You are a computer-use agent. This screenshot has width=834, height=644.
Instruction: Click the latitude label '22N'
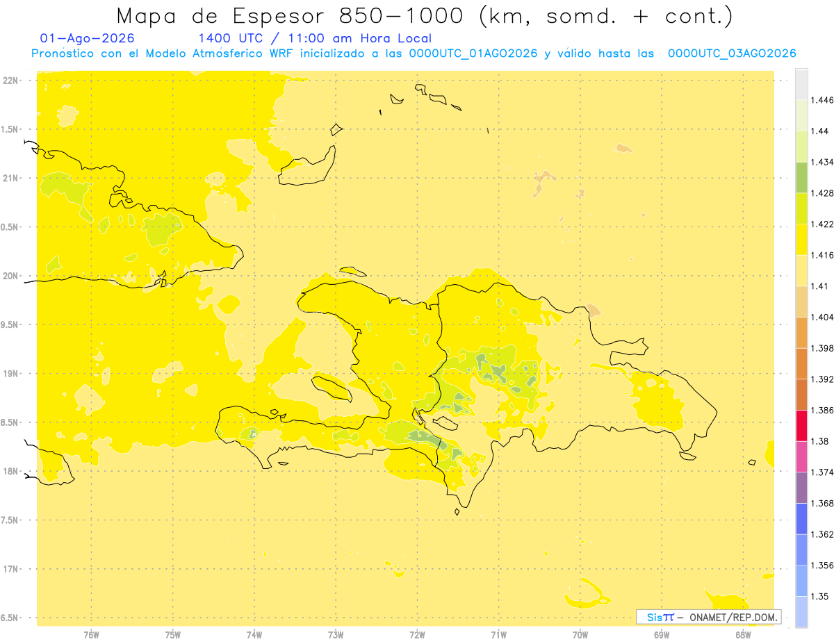point(11,81)
